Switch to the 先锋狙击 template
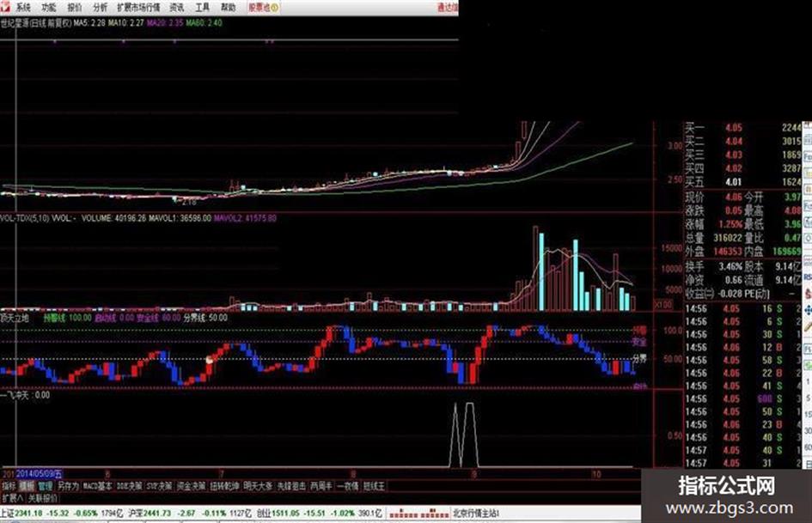This screenshot has width=812, height=523. pyautogui.click(x=291, y=486)
